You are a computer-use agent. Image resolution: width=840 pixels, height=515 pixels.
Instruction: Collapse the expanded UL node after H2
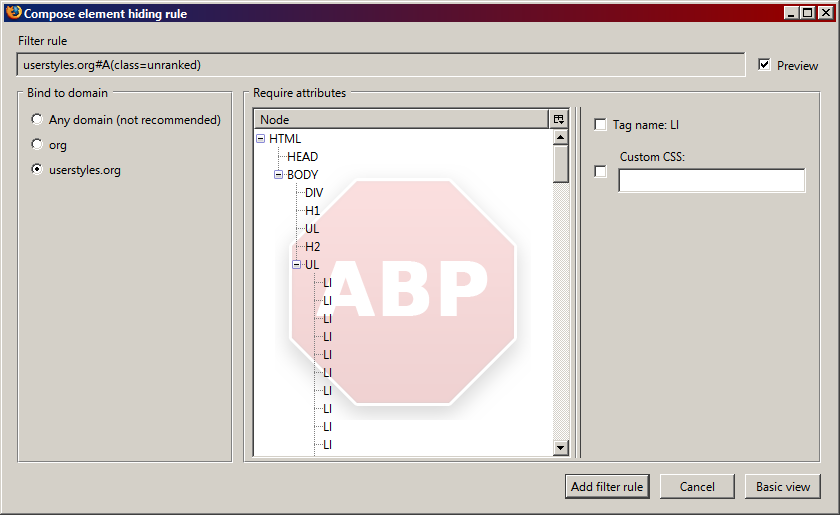click(296, 265)
